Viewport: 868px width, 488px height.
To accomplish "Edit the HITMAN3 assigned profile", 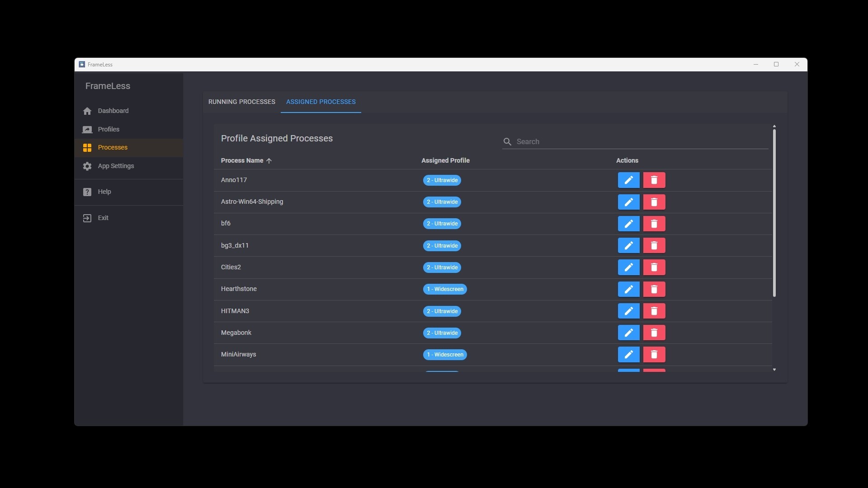I will click(x=628, y=311).
